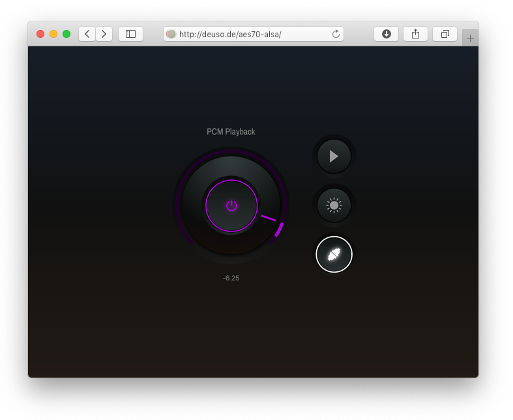The image size is (513, 420).
Task: Click the green full-screen window button
Action: [x=66, y=34]
